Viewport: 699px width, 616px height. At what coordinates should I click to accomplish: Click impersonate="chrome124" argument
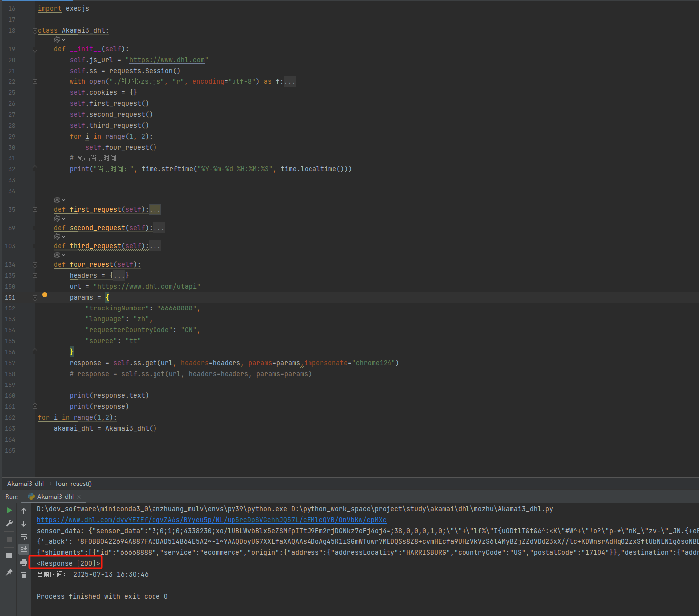[x=350, y=363]
